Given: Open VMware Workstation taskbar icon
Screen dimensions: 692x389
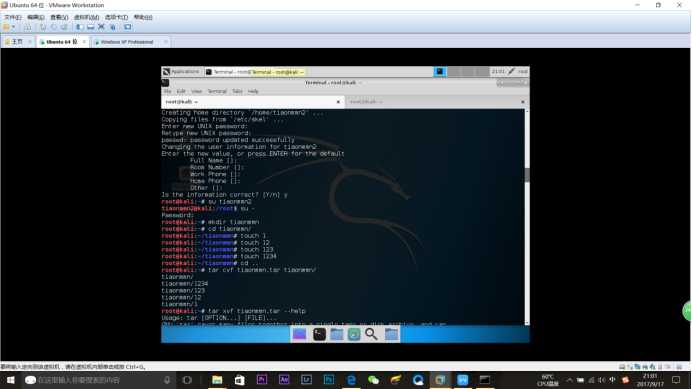Looking at the screenshot, I should point(440,380).
